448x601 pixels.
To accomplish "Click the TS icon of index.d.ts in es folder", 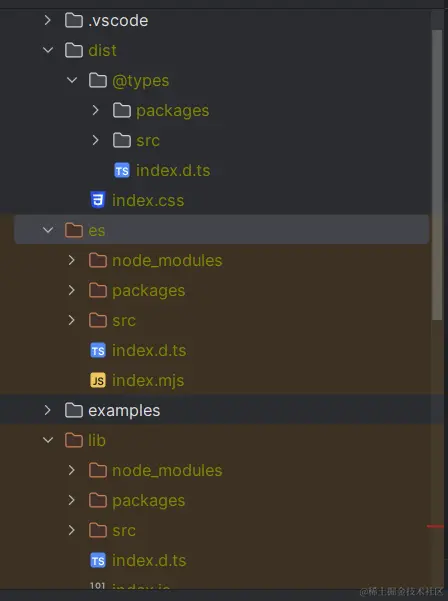I will point(98,350).
